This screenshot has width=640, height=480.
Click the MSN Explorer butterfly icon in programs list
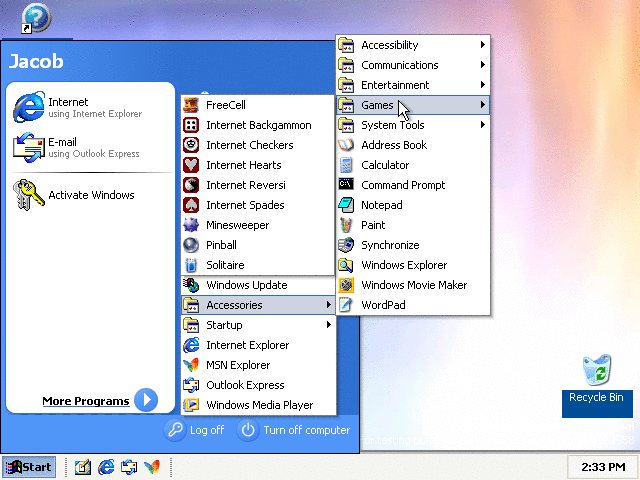click(x=191, y=365)
